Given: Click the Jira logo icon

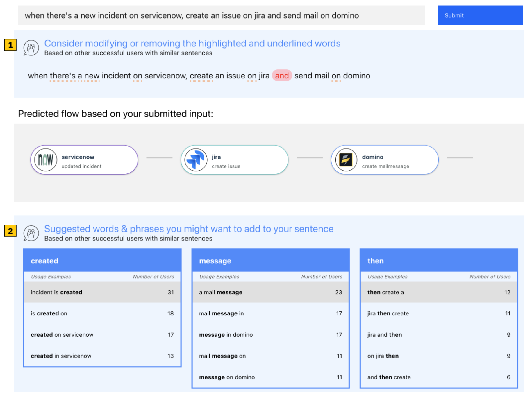Looking at the screenshot, I should [x=196, y=160].
